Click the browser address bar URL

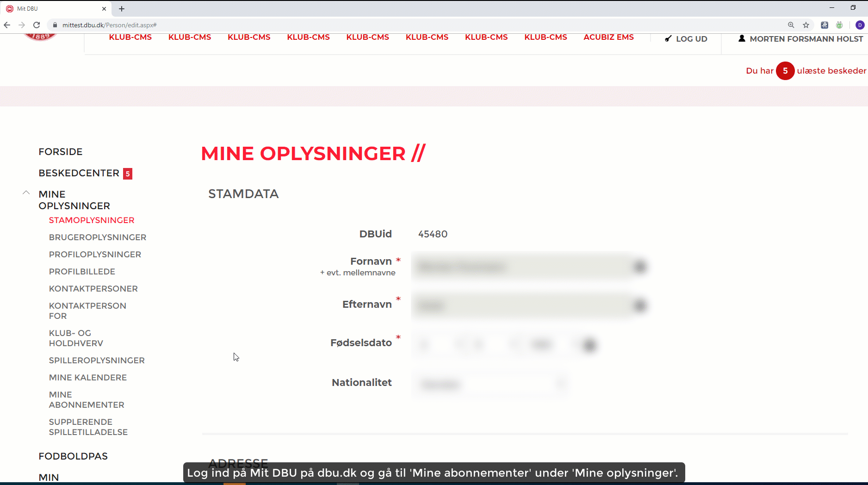tap(110, 25)
